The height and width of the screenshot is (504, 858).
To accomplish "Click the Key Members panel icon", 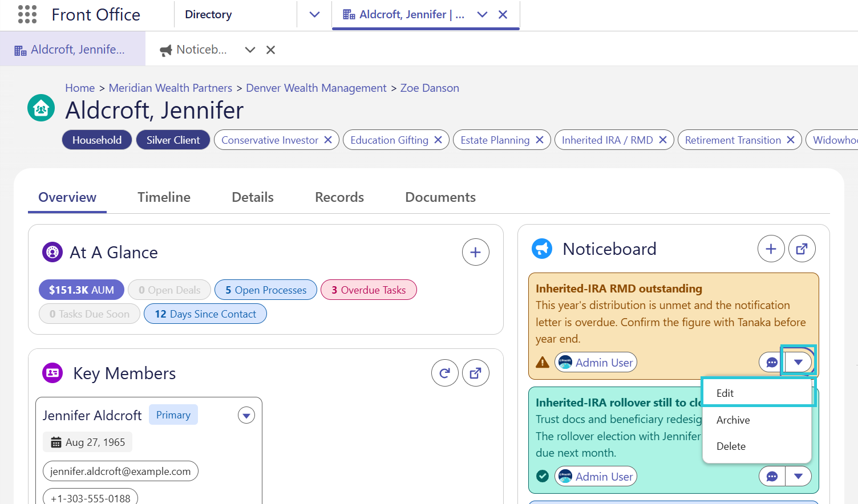I will [x=52, y=373].
